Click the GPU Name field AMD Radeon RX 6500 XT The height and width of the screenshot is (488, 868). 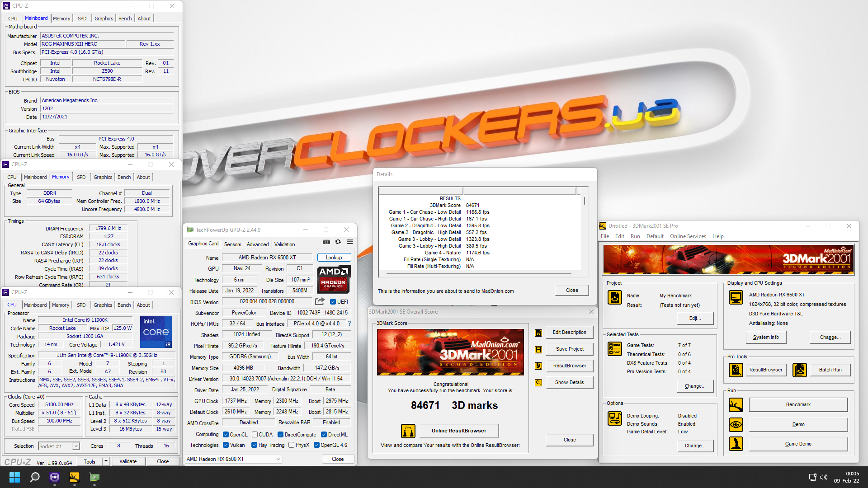coord(267,258)
